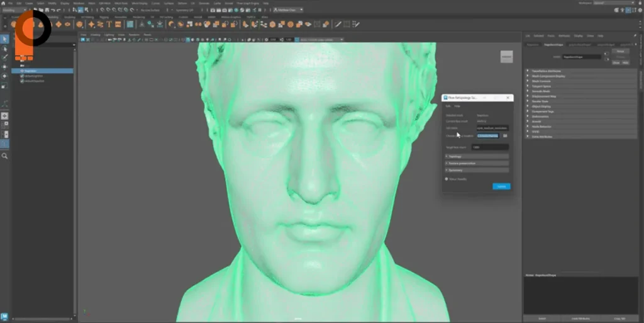Image resolution: width=644 pixels, height=323 pixels.
Task: Switch to the NapoleonShape attribute tab
Action: [x=553, y=45]
